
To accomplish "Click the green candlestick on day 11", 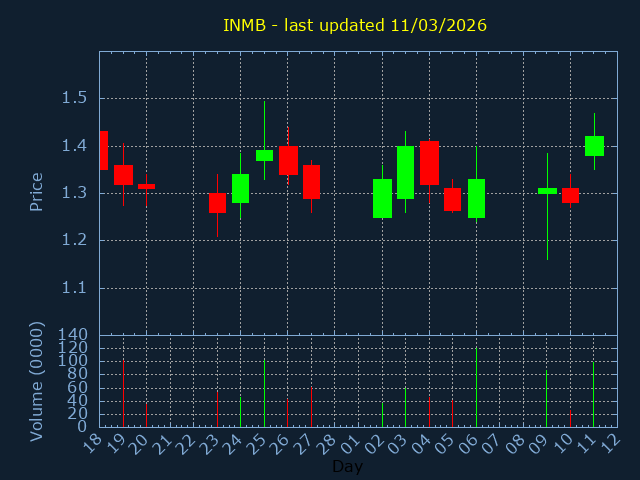I will 594,146.
